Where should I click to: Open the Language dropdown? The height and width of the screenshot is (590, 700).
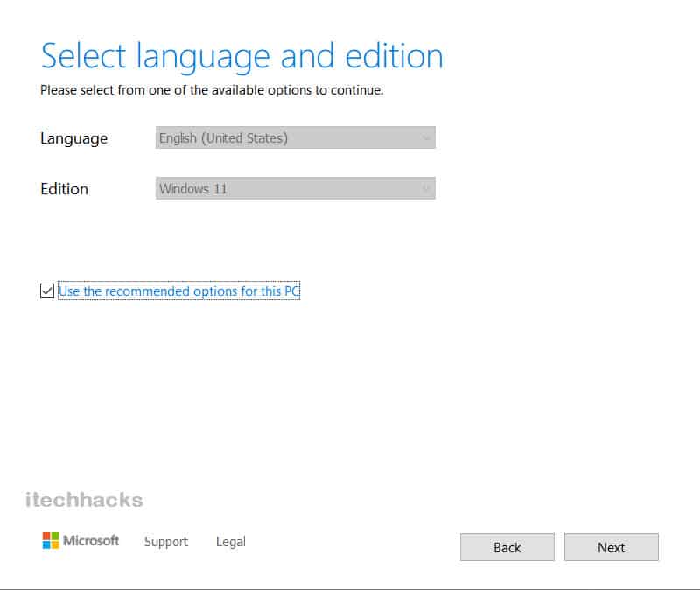click(x=295, y=137)
